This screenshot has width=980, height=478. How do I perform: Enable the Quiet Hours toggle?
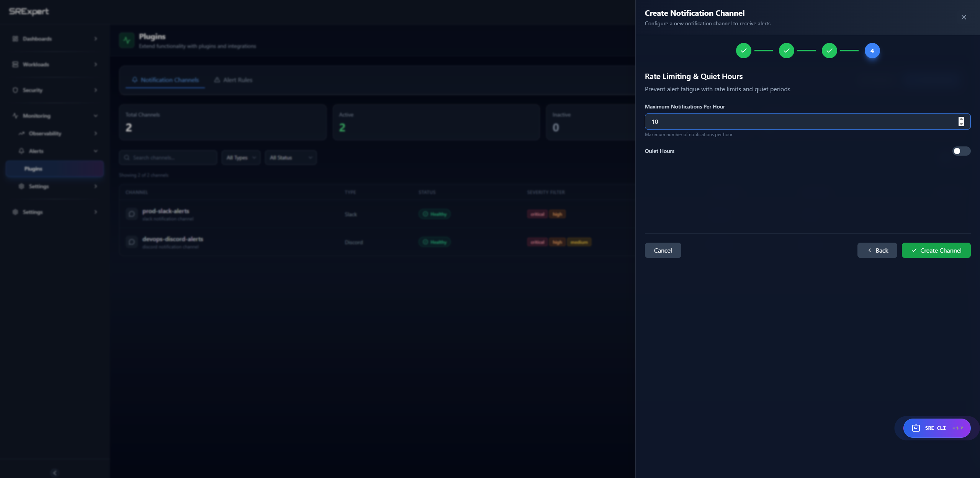(961, 151)
